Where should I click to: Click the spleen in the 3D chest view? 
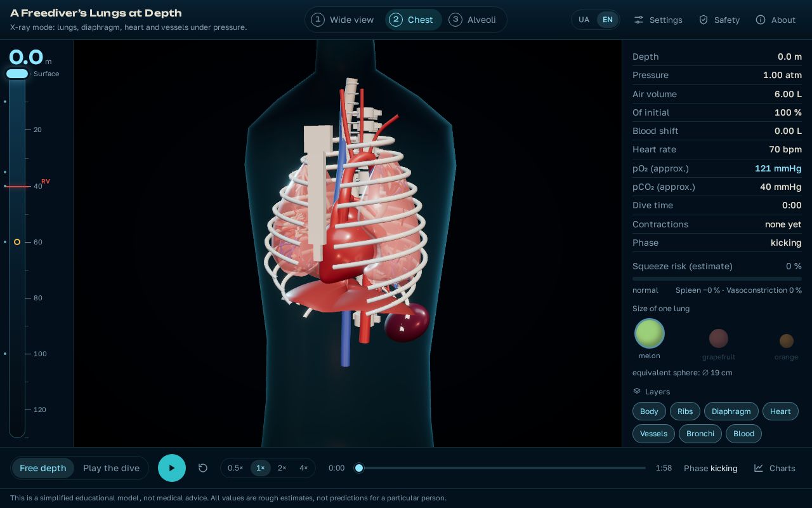(407, 322)
